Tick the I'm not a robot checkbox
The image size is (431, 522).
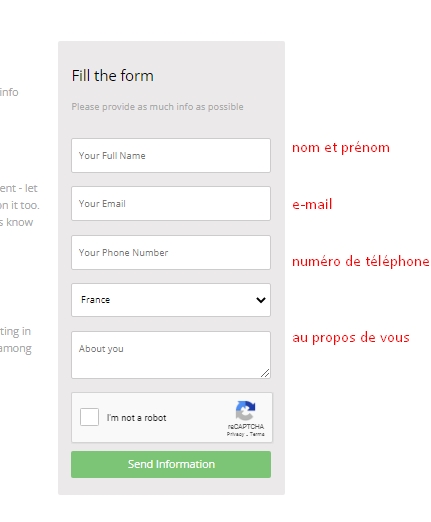click(x=89, y=417)
